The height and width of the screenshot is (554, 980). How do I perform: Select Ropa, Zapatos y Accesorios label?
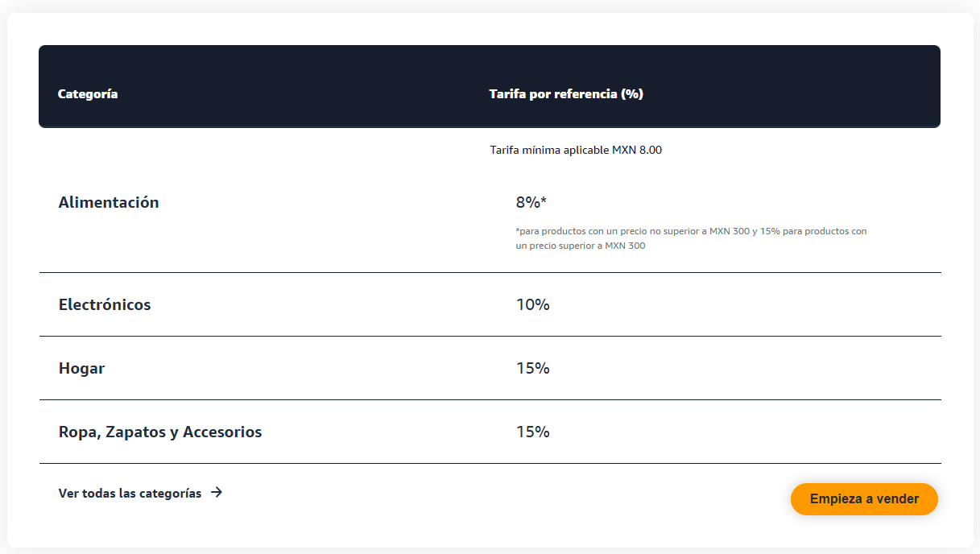160,432
